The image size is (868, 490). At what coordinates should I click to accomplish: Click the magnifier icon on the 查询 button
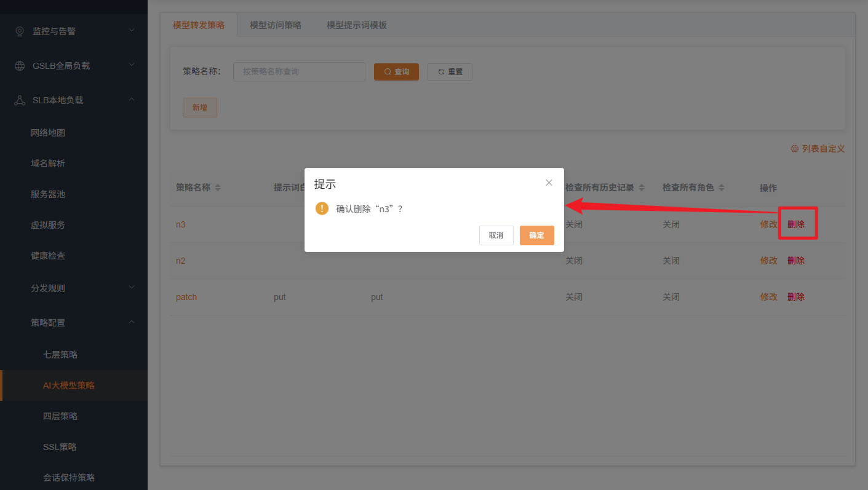point(387,72)
